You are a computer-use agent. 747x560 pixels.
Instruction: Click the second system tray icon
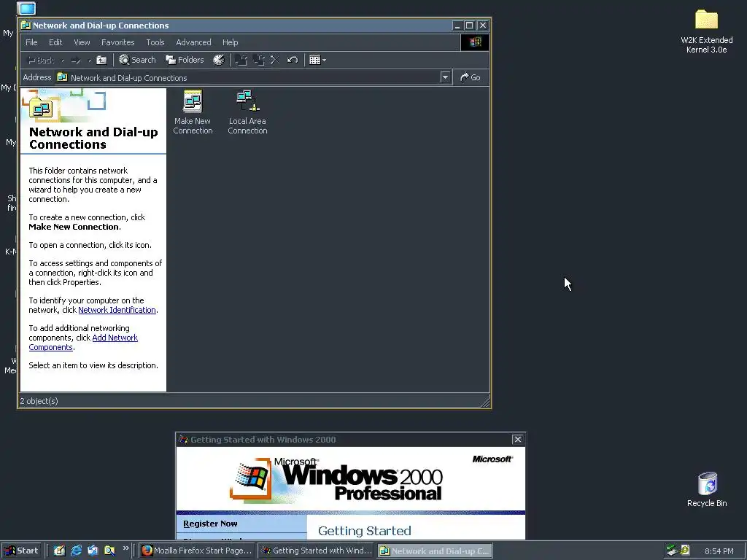tap(684, 551)
